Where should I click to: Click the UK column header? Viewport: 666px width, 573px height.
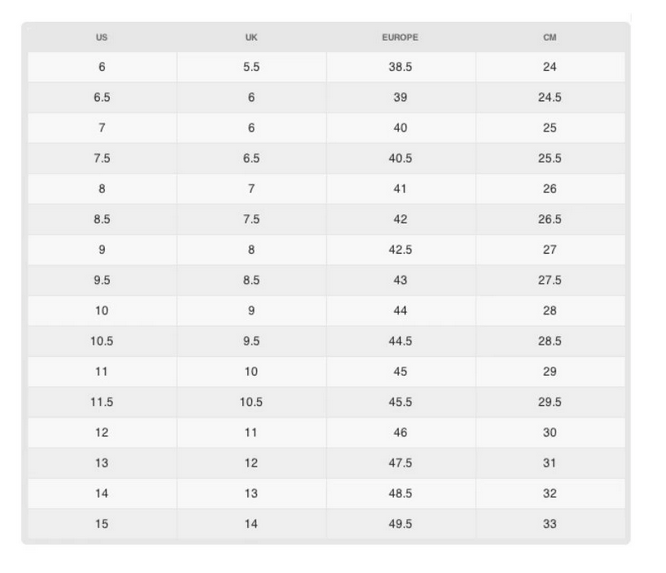pyautogui.click(x=251, y=38)
